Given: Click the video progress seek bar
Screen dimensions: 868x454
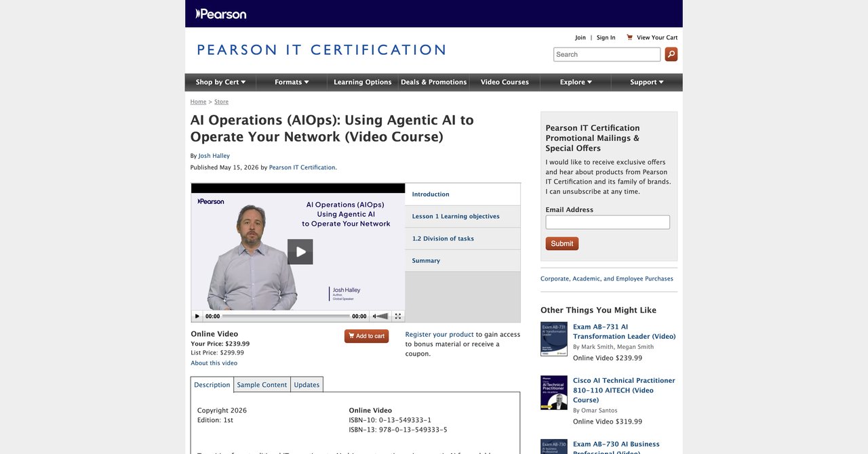Looking at the screenshot, I should 285,316.
